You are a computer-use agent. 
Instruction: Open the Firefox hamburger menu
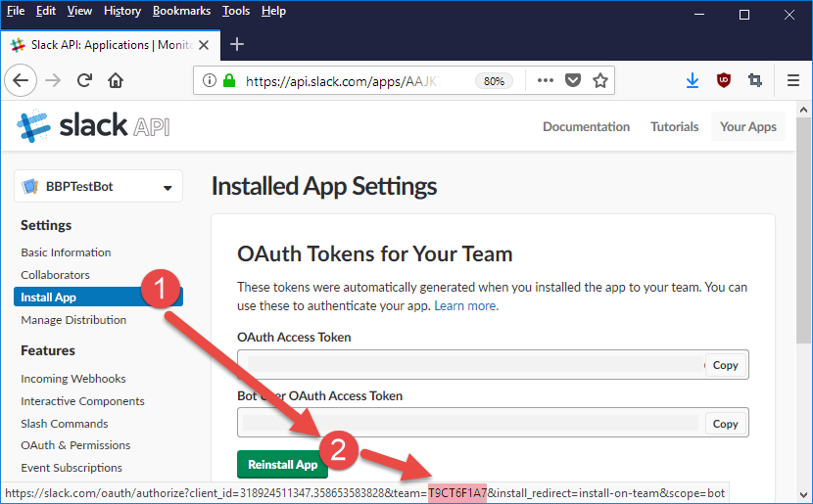(x=792, y=80)
